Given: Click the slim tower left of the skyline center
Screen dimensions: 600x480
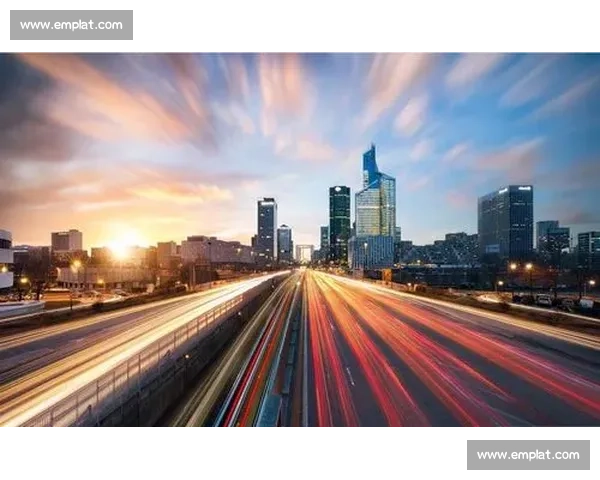Looking at the screenshot, I should tap(267, 227).
